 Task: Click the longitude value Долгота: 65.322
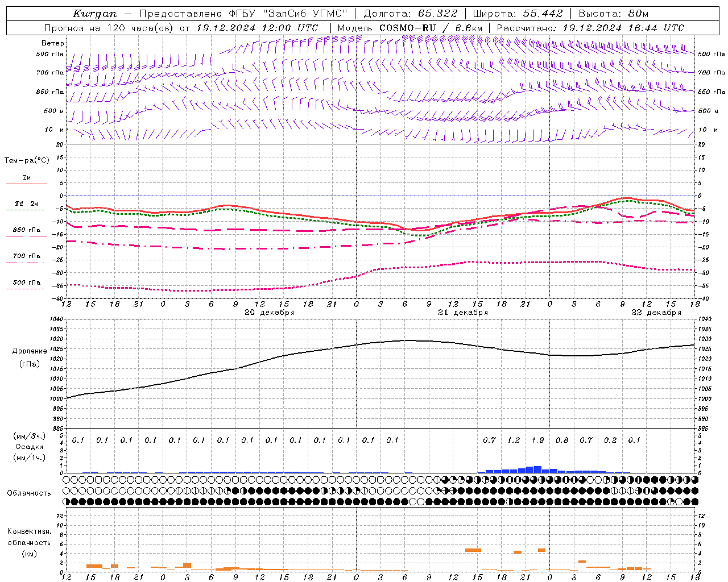point(410,14)
